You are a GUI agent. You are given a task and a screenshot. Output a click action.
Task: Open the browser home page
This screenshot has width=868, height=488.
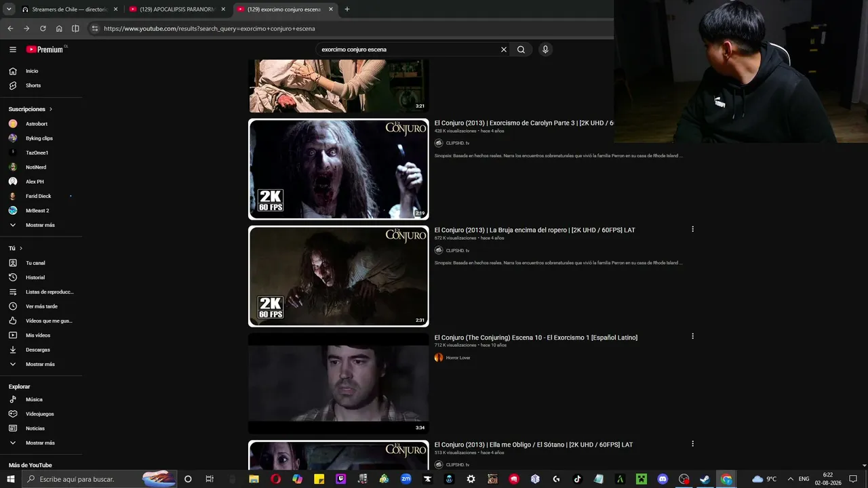(x=59, y=28)
